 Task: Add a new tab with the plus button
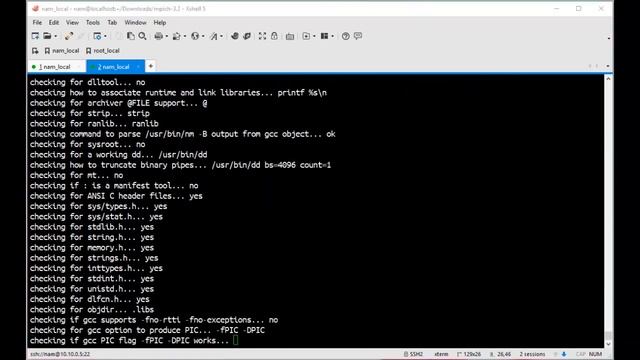click(151, 66)
